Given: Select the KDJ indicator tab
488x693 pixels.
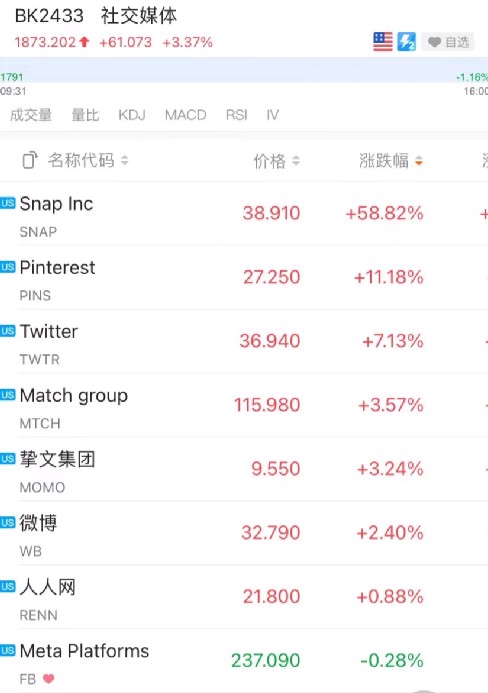Looking at the screenshot, I should 132,115.
